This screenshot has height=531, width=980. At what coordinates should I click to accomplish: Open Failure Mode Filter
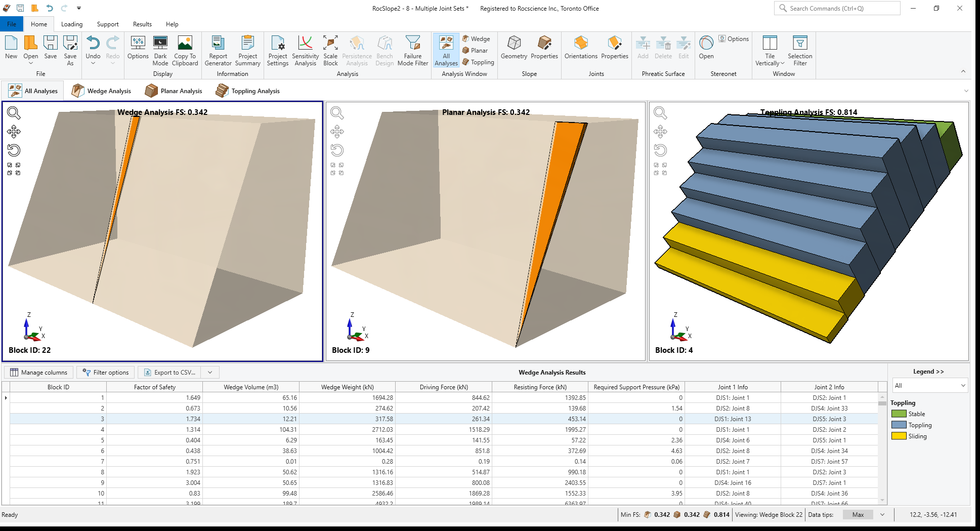pyautogui.click(x=413, y=51)
